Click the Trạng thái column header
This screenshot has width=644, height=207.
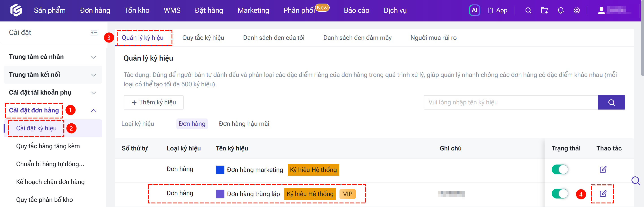click(x=566, y=148)
